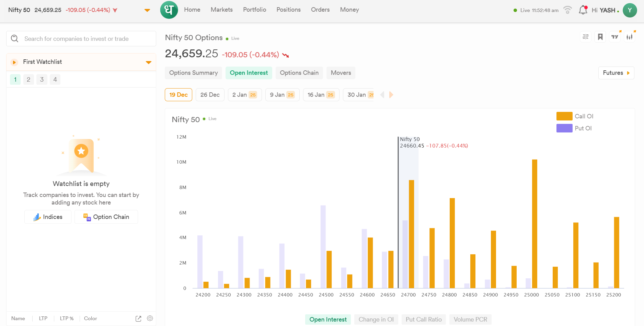Select watchlist number 1
644x326 pixels.
tap(15, 80)
